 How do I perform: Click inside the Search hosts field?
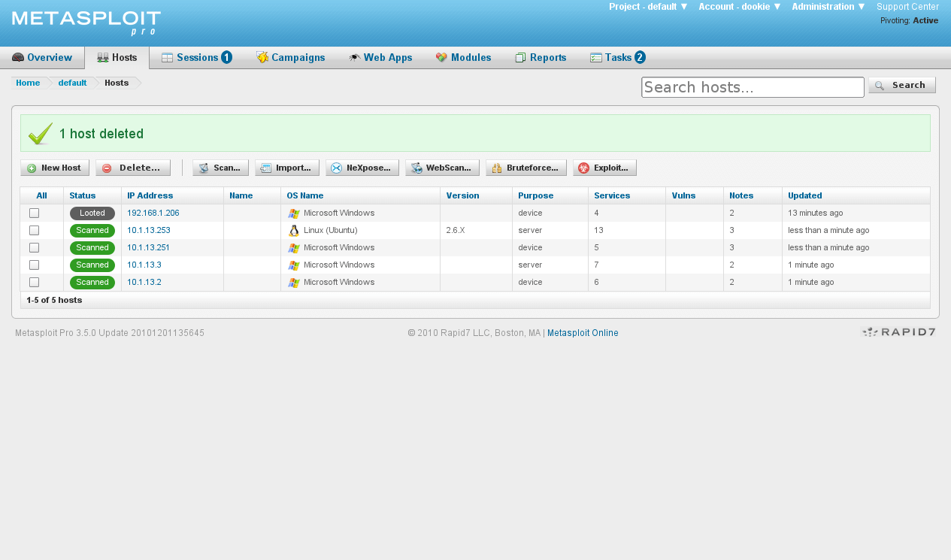[752, 87]
